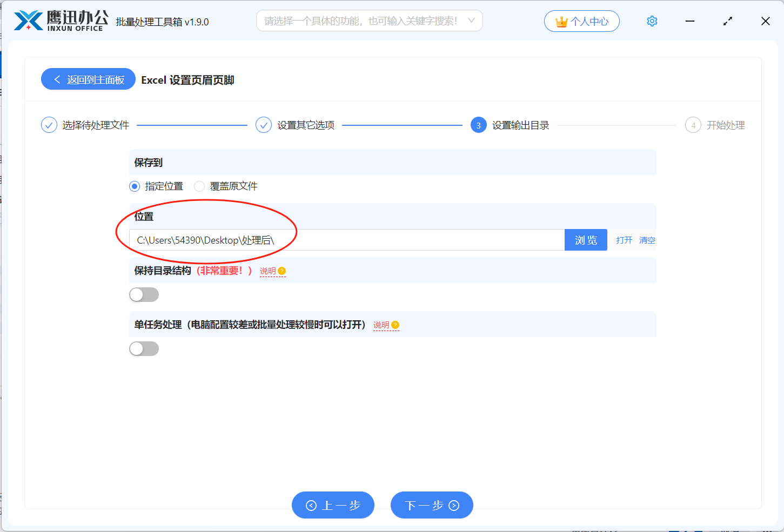Open the 说明 help icon for 保持目录结构

(x=282, y=271)
